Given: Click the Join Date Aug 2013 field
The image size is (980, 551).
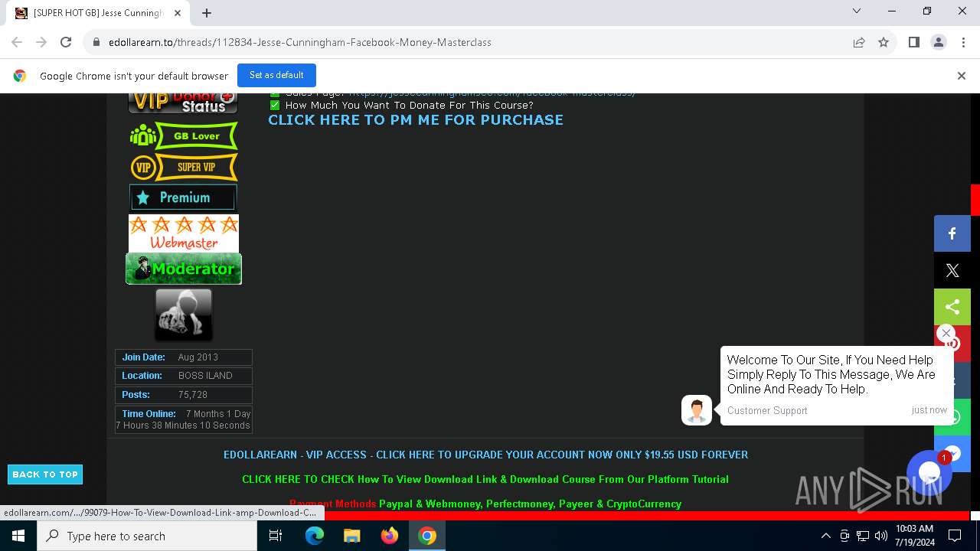Looking at the screenshot, I should [x=184, y=357].
